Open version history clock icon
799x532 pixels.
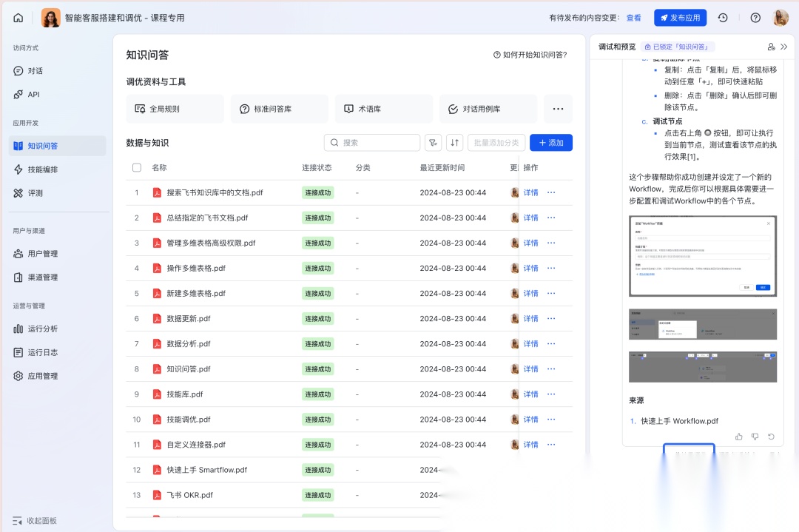pos(723,18)
